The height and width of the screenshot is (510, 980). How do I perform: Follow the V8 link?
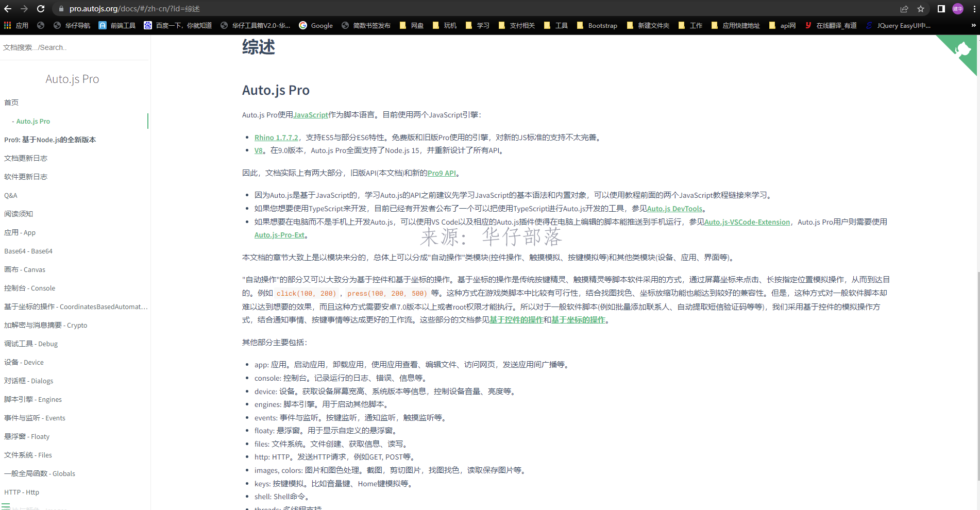point(259,150)
